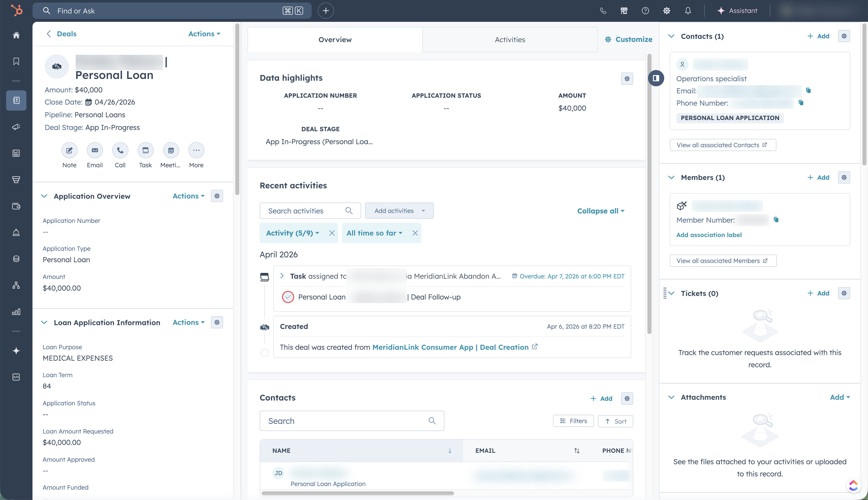Image resolution: width=868 pixels, height=500 pixels.
Task: Switch to the Activities tab
Action: (x=510, y=40)
